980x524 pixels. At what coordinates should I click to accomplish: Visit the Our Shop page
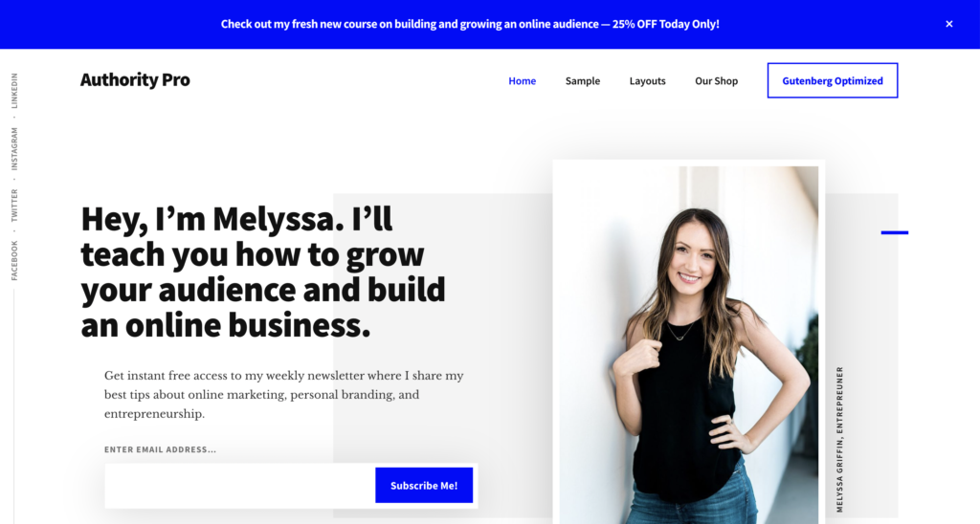(716, 80)
